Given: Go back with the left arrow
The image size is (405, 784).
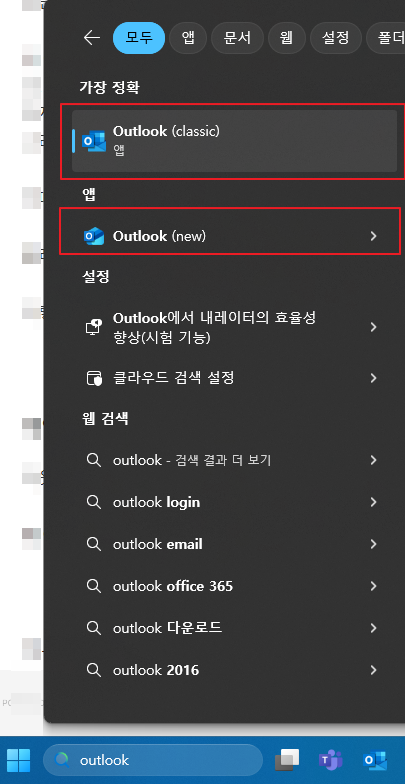Looking at the screenshot, I should click(92, 38).
